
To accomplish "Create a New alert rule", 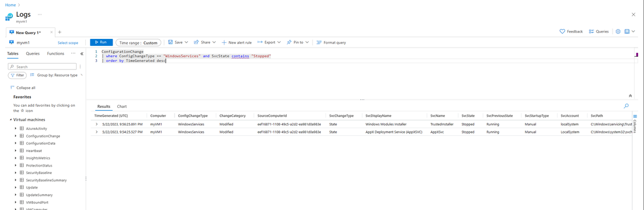I will coord(237,42).
